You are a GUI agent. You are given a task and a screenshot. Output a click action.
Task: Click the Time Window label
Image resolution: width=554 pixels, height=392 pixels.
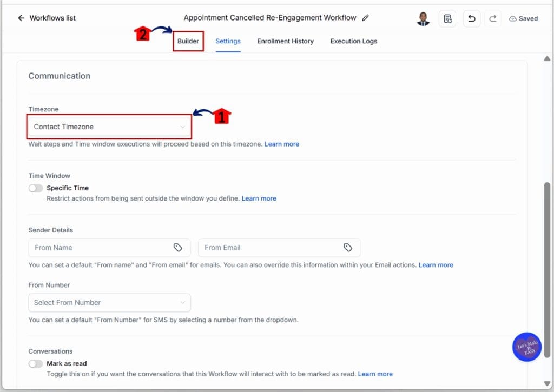click(x=49, y=176)
